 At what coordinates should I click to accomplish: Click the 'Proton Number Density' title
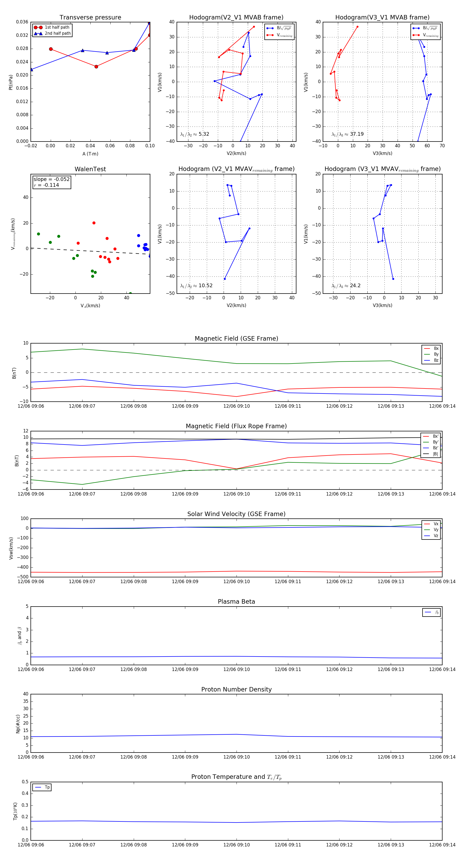coord(236,689)
